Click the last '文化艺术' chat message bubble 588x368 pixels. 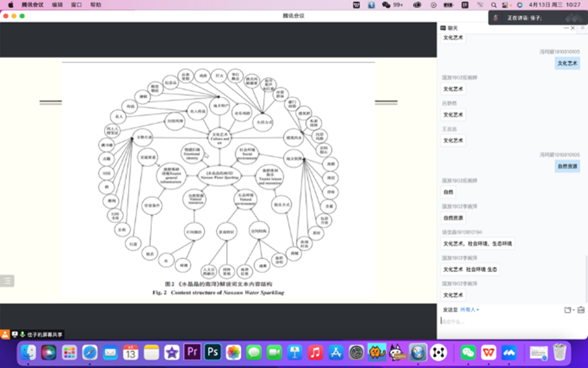click(453, 295)
